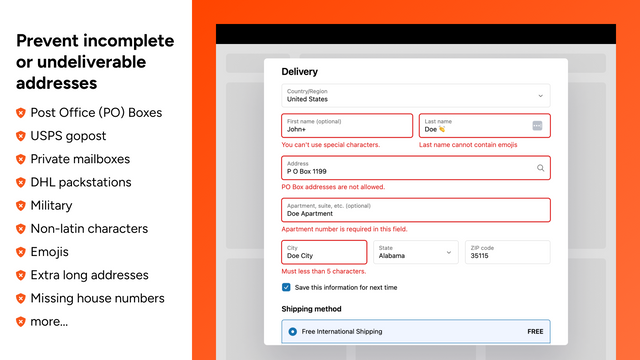Click the Address field with P O Box 1199
The height and width of the screenshot is (360, 640).
pyautogui.click(x=416, y=168)
